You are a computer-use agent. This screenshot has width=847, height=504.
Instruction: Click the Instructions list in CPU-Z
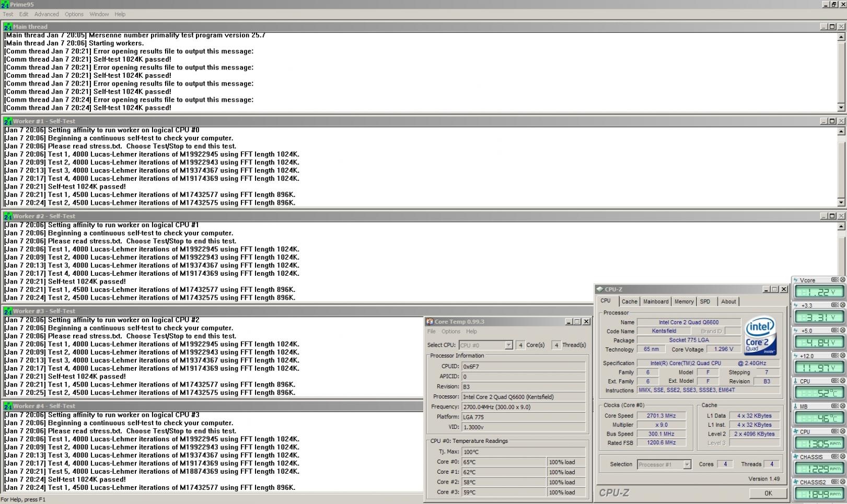point(708,390)
